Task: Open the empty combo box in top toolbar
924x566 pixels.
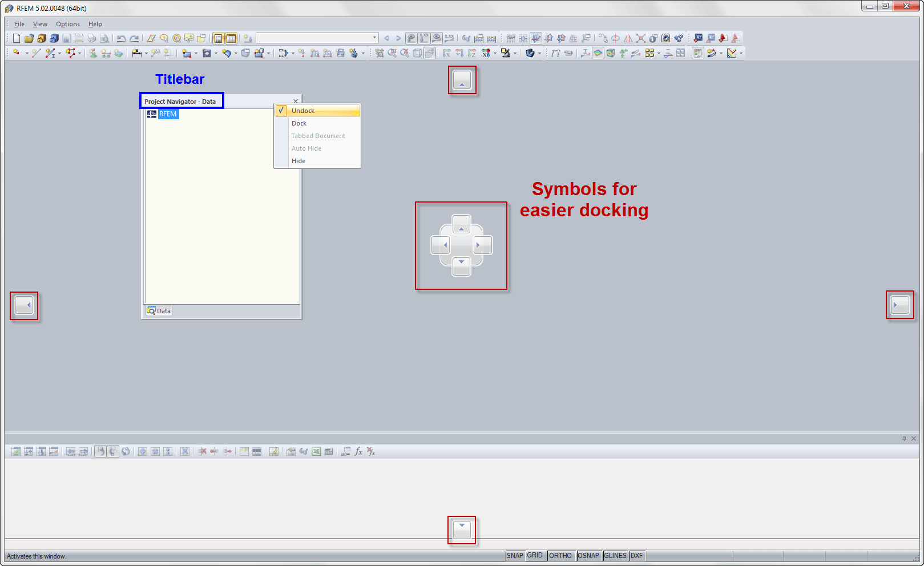Action: pos(317,38)
